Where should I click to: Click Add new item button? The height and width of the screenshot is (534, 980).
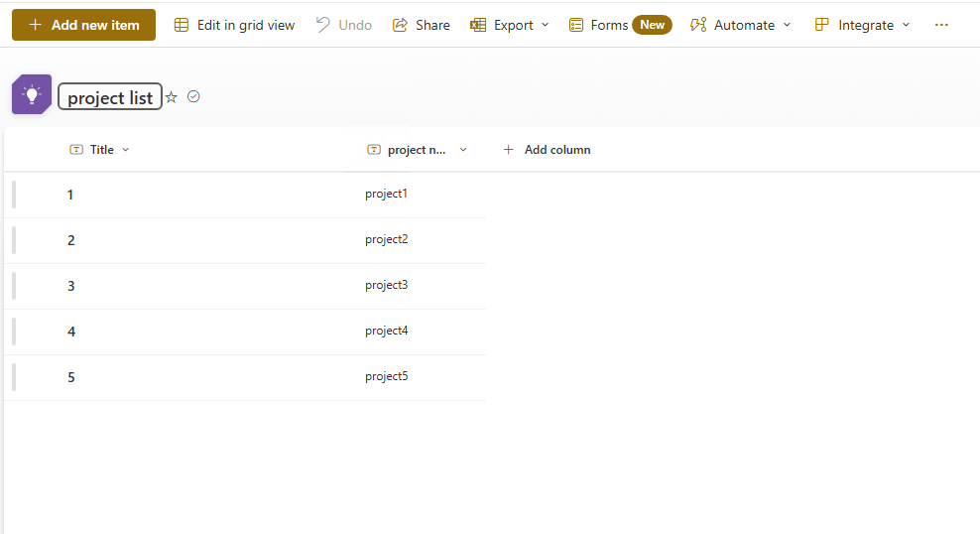tap(83, 25)
